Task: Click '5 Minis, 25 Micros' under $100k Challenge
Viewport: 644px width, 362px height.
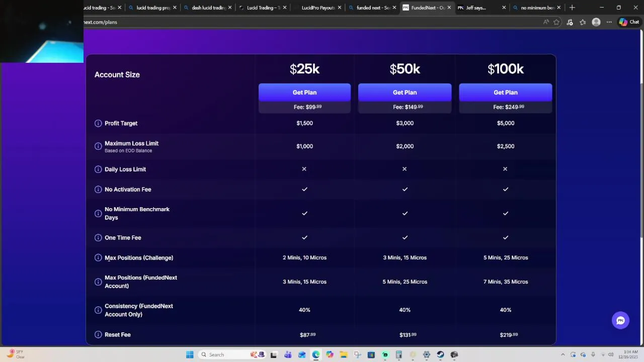Action: coord(506,258)
